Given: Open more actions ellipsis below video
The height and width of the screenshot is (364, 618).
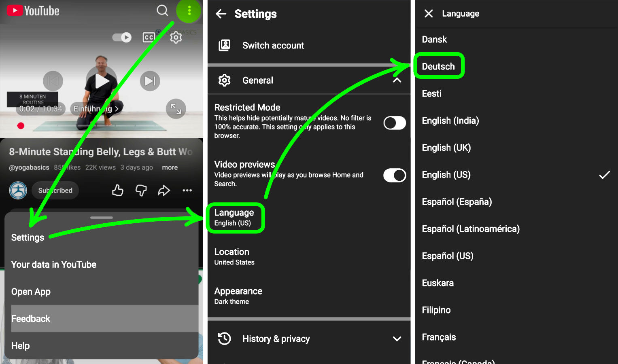Looking at the screenshot, I should pos(187,190).
